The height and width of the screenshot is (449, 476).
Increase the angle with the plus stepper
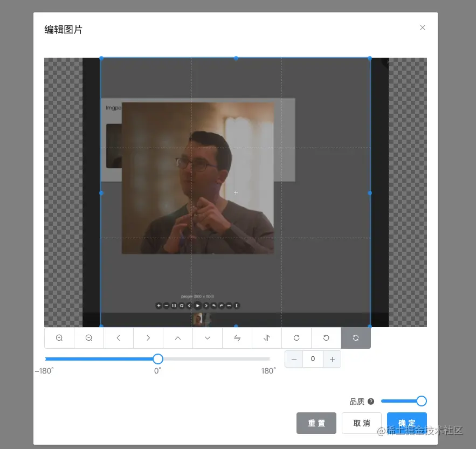332,358
